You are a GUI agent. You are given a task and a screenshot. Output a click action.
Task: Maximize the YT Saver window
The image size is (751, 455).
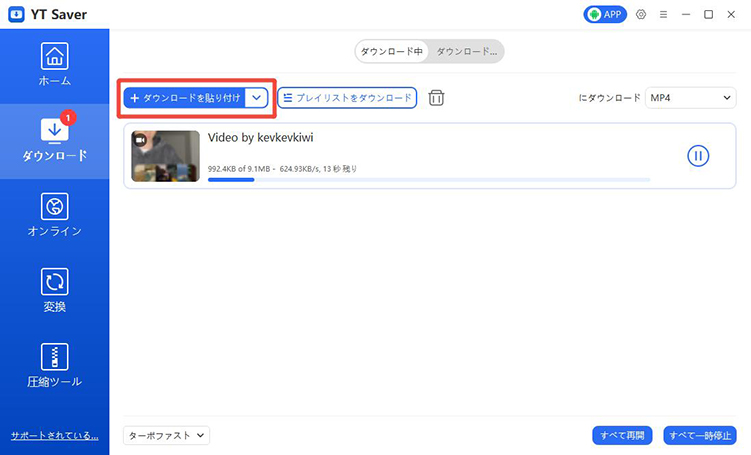point(708,14)
